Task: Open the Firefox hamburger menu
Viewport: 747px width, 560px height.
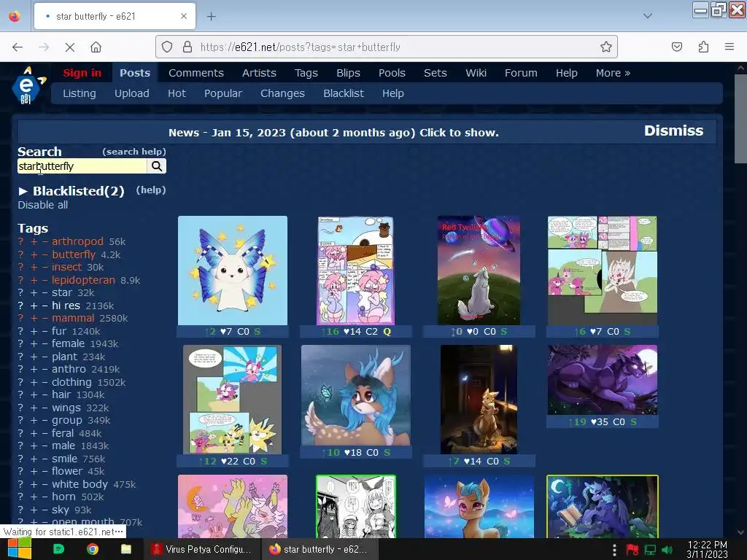Action: (729, 47)
